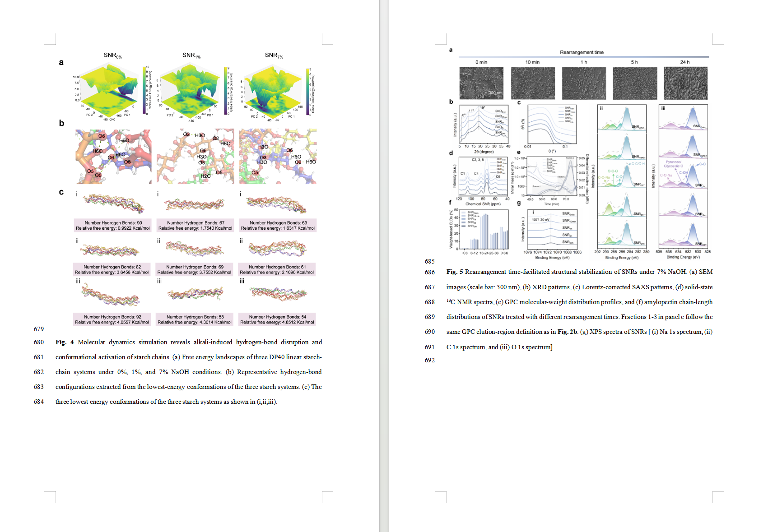Click the 'Number Hydrogen Bonds: 82' label box
The width and height of the screenshot is (768, 532).
(112, 269)
